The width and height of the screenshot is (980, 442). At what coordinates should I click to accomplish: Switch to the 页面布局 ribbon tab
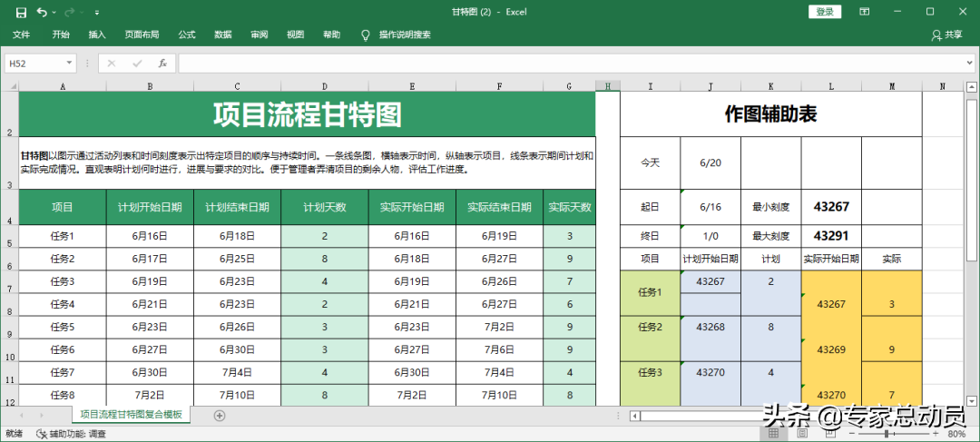[142, 35]
